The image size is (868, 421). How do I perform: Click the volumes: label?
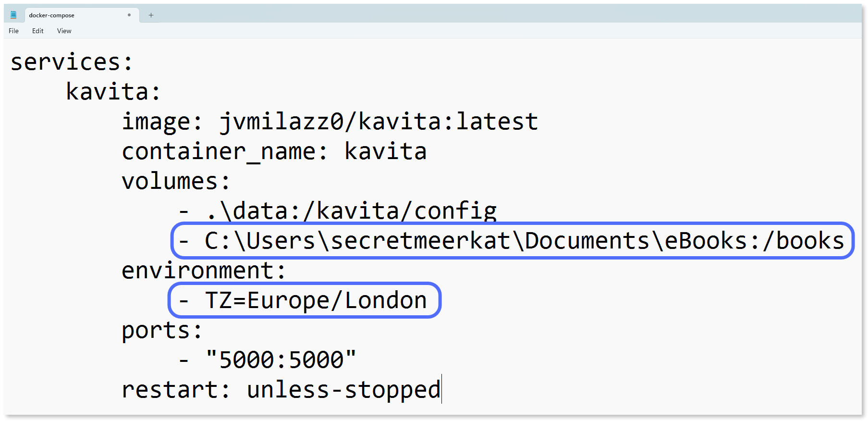coord(175,181)
